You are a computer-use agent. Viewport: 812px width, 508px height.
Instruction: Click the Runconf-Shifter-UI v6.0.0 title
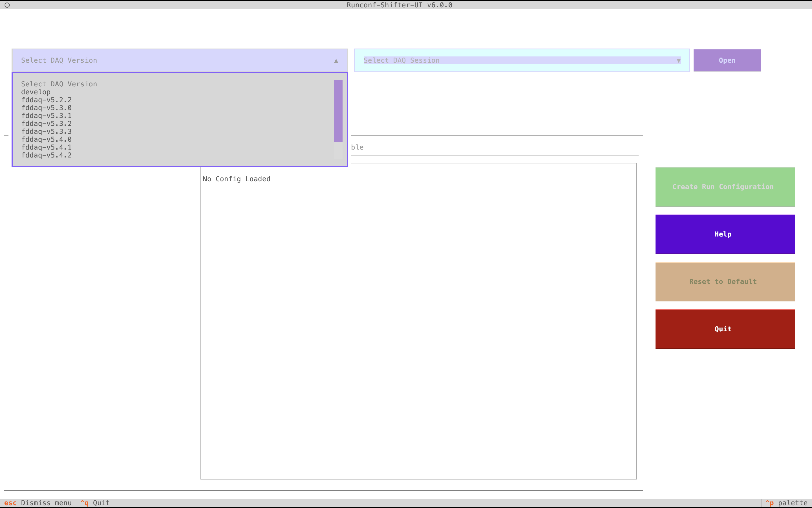pos(399,5)
